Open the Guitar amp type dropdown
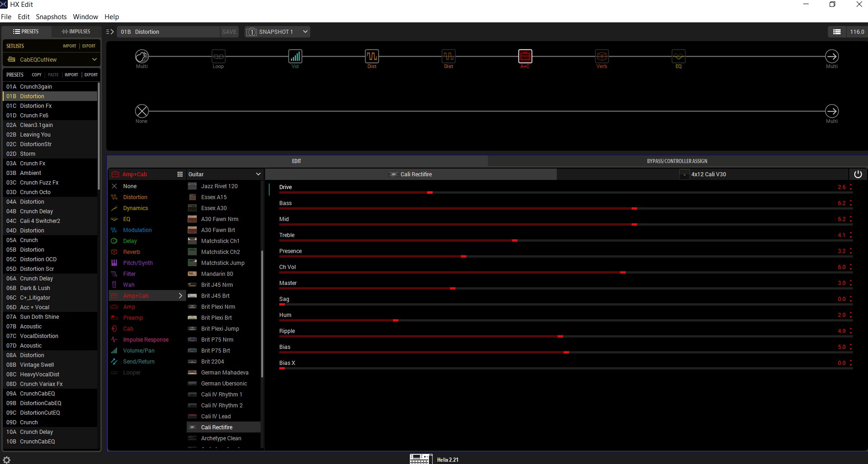This screenshot has height=464, width=868. coord(224,174)
